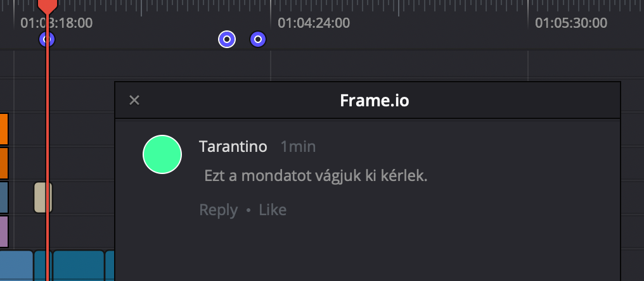Select the gray-blue clip at left edge
The width and height of the screenshot is (644, 281).
tap(4, 197)
